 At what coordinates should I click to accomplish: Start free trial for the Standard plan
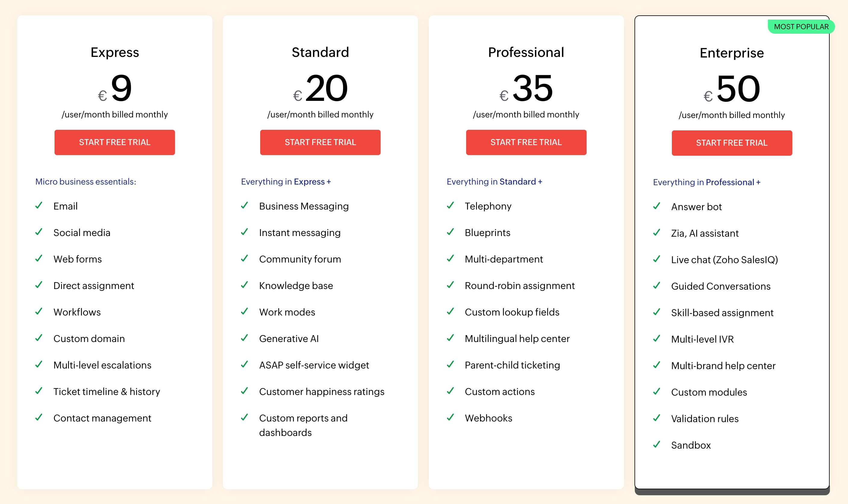(320, 142)
